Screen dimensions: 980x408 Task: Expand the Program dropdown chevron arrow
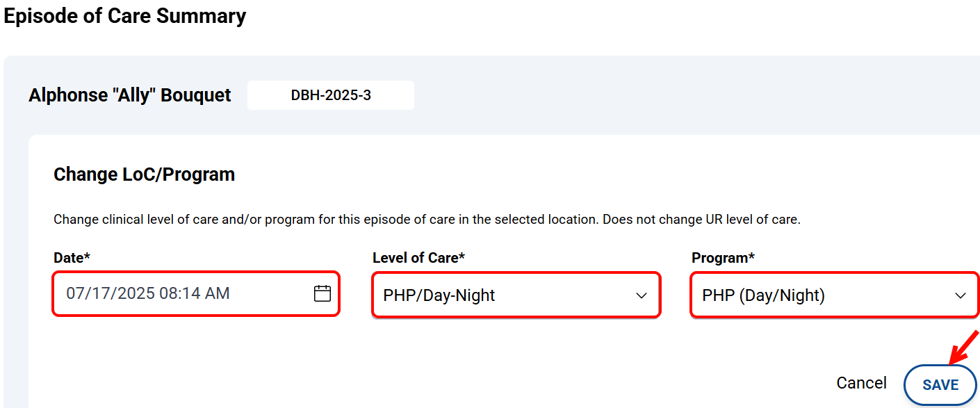tap(961, 296)
